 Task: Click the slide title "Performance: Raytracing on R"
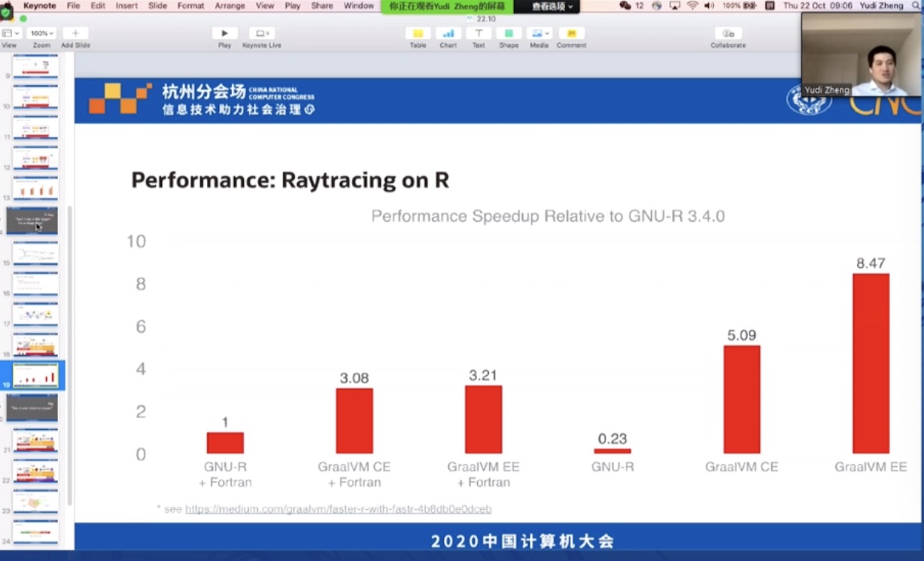(x=290, y=180)
